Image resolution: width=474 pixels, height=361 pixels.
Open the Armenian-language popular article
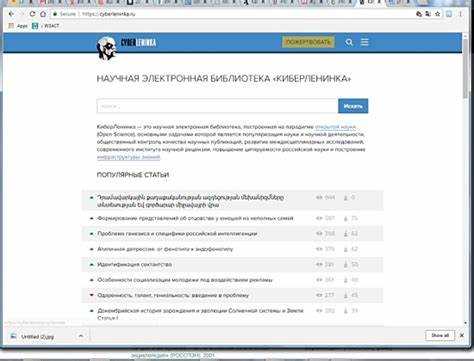tap(191, 201)
